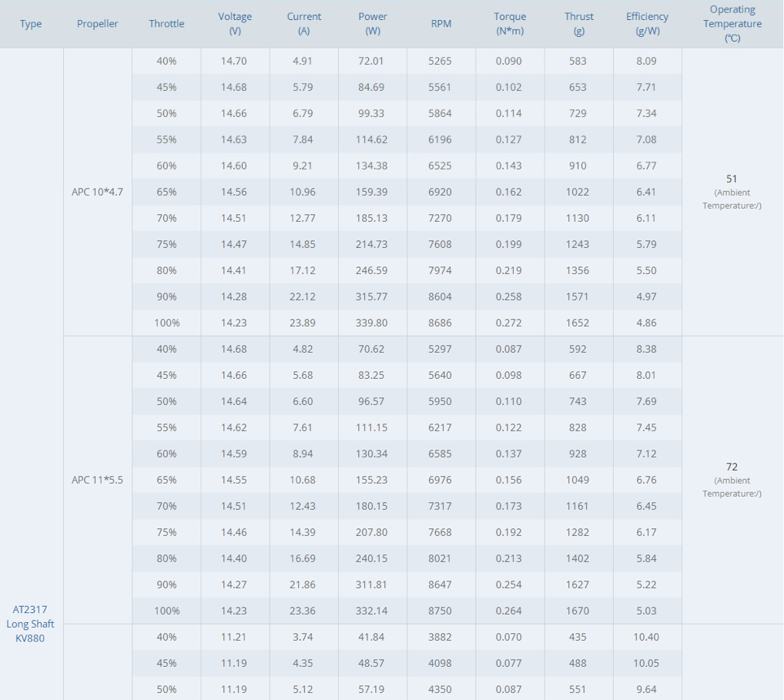784x700 pixels.
Task: Click the current value 10.96
Action: 303,192
